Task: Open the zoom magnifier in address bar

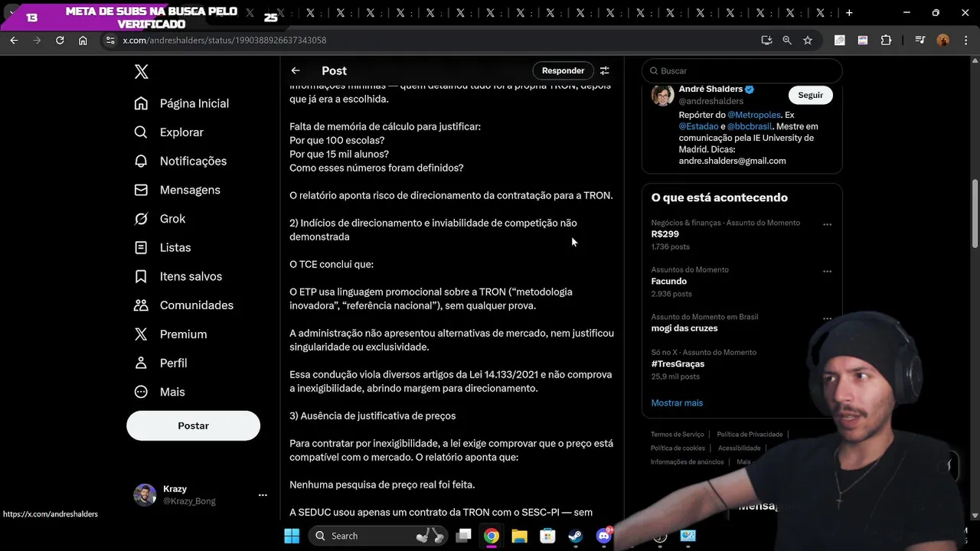Action: [787, 41]
